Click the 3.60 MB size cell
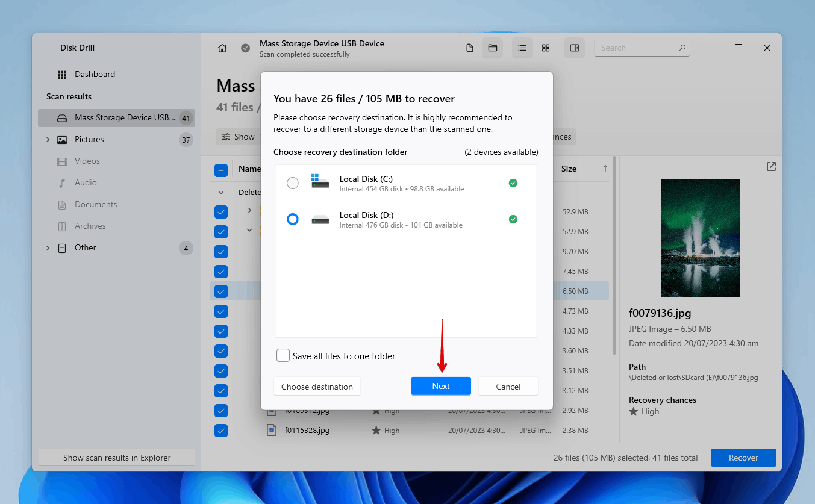Image resolution: width=815 pixels, height=504 pixels. click(575, 351)
